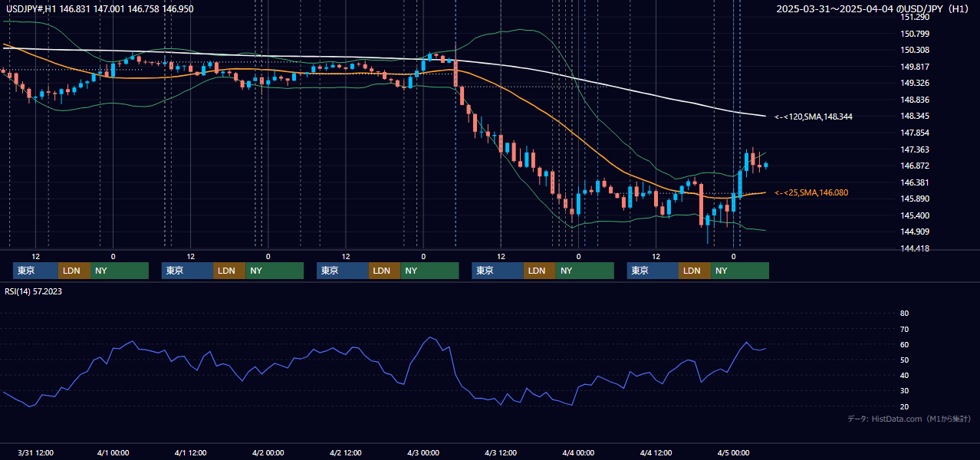Viewport: 980px width, 460px height.
Task: Click the 4/1 00:00 time axis label
Action: (113, 452)
